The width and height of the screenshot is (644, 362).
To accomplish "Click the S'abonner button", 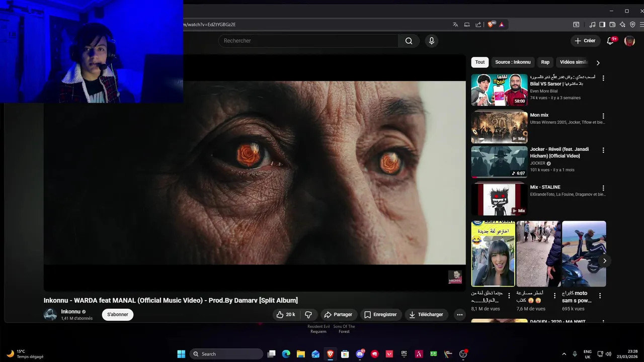I will pyautogui.click(x=118, y=315).
